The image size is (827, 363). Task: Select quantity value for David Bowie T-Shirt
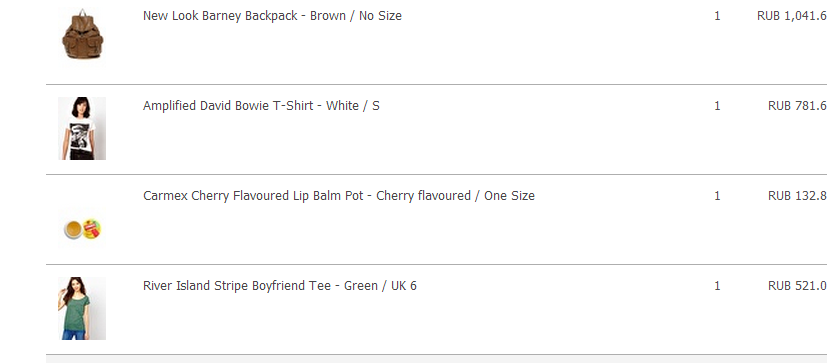[x=717, y=106]
